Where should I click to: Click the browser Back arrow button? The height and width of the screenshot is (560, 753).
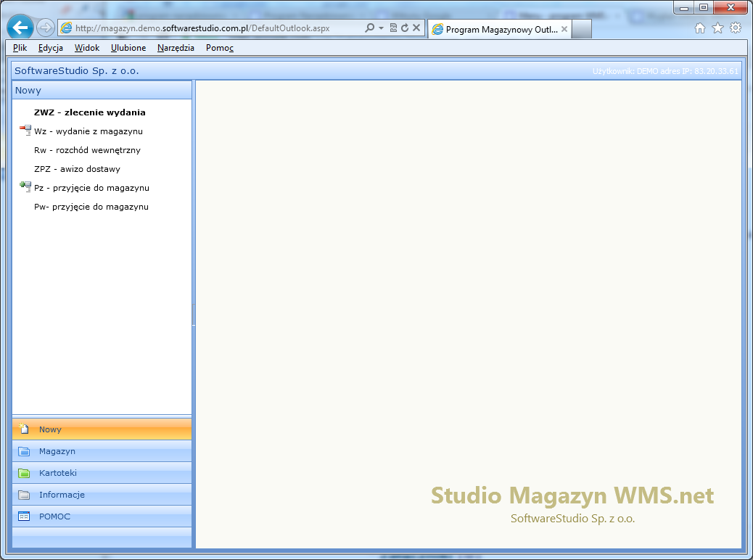coord(20,28)
